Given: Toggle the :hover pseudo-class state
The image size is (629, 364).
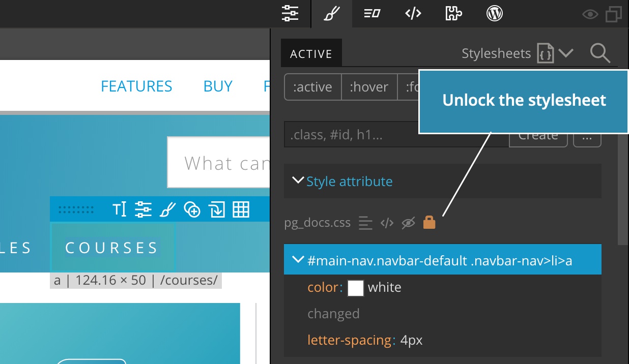Looking at the screenshot, I should pyautogui.click(x=369, y=87).
